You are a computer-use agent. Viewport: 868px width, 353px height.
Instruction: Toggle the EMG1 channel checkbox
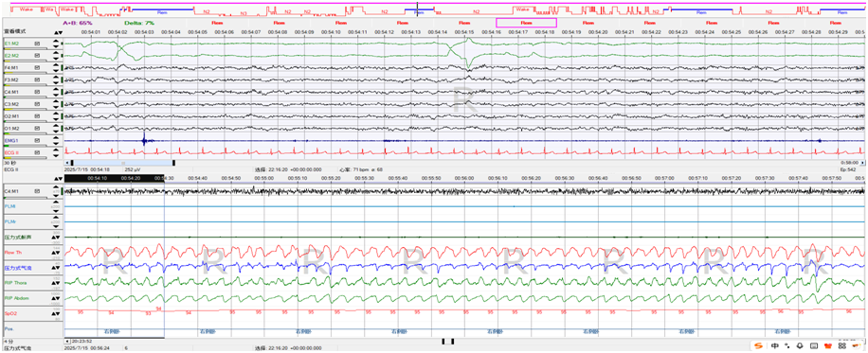tap(37, 140)
